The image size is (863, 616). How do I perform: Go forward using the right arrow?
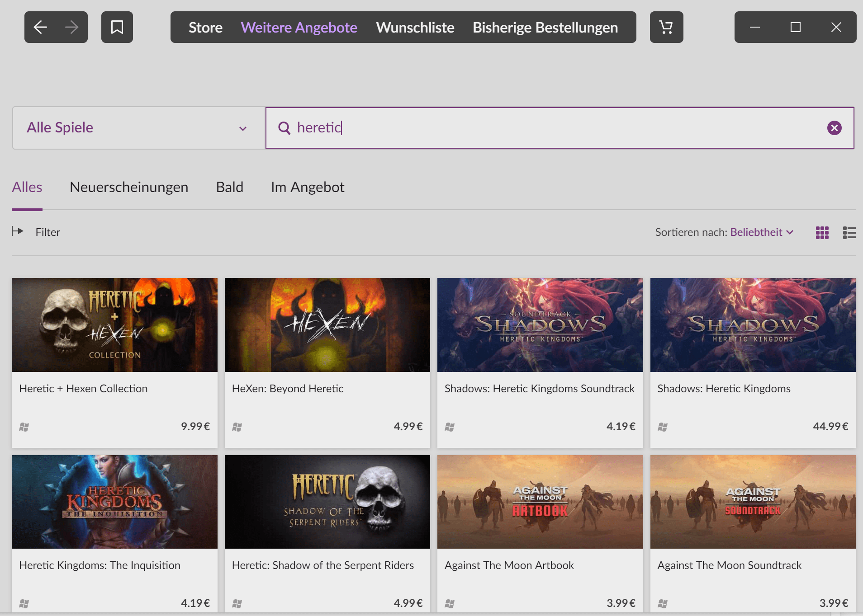pos(71,27)
